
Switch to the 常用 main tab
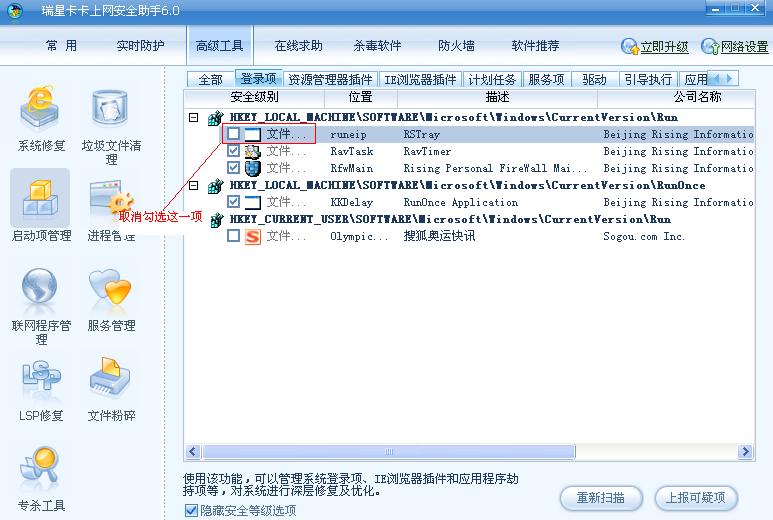point(62,46)
